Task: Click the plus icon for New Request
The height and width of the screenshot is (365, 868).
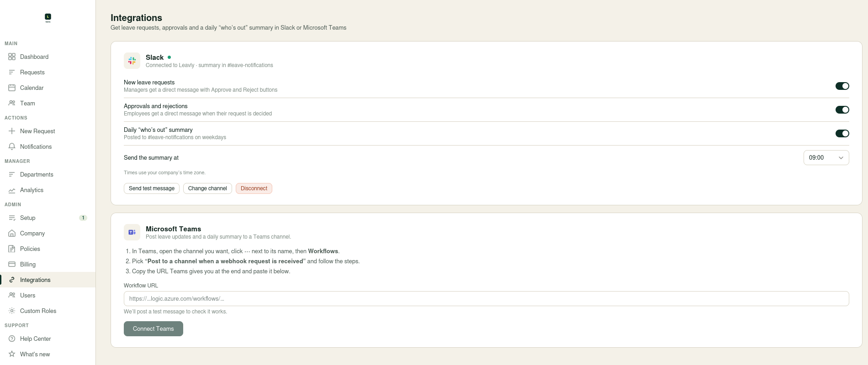Action: pyautogui.click(x=12, y=131)
